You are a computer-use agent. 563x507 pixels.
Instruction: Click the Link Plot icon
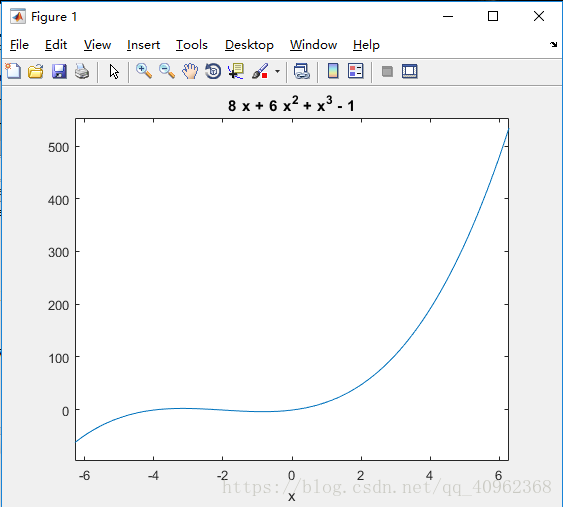[302, 71]
